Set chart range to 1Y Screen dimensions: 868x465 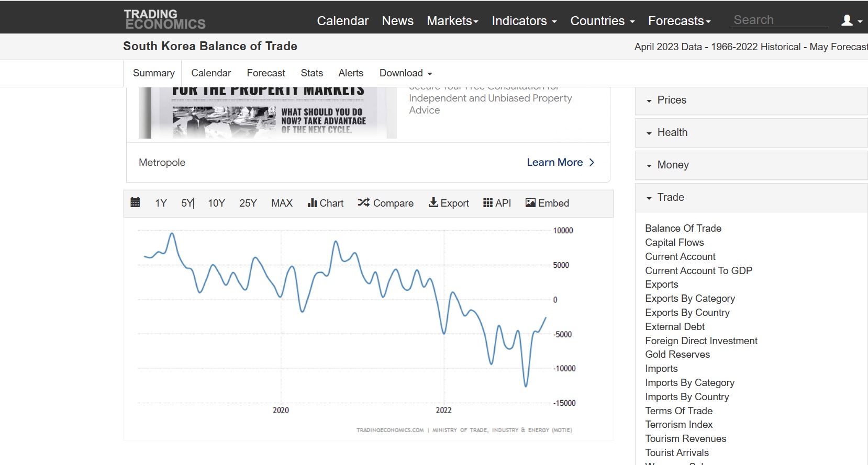point(161,203)
